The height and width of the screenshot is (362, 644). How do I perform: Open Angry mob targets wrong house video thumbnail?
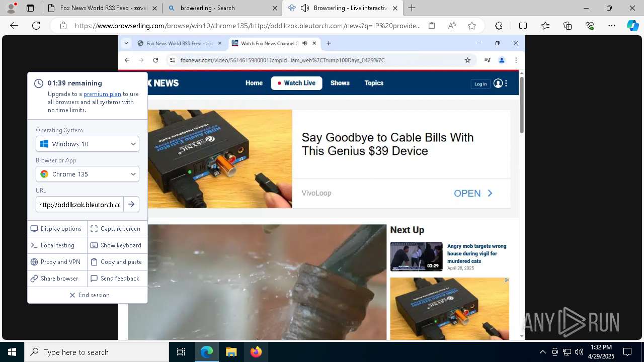click(416, 256)
